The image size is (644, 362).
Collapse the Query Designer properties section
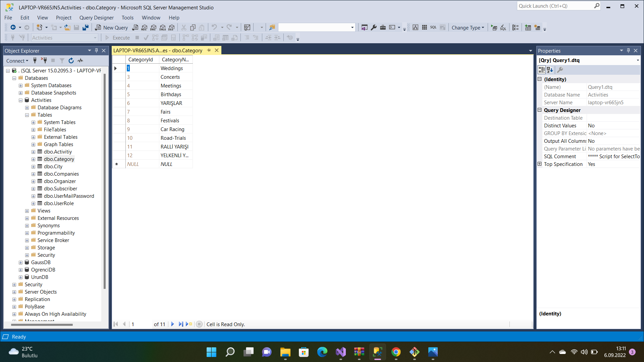click(x=540, y=110)
